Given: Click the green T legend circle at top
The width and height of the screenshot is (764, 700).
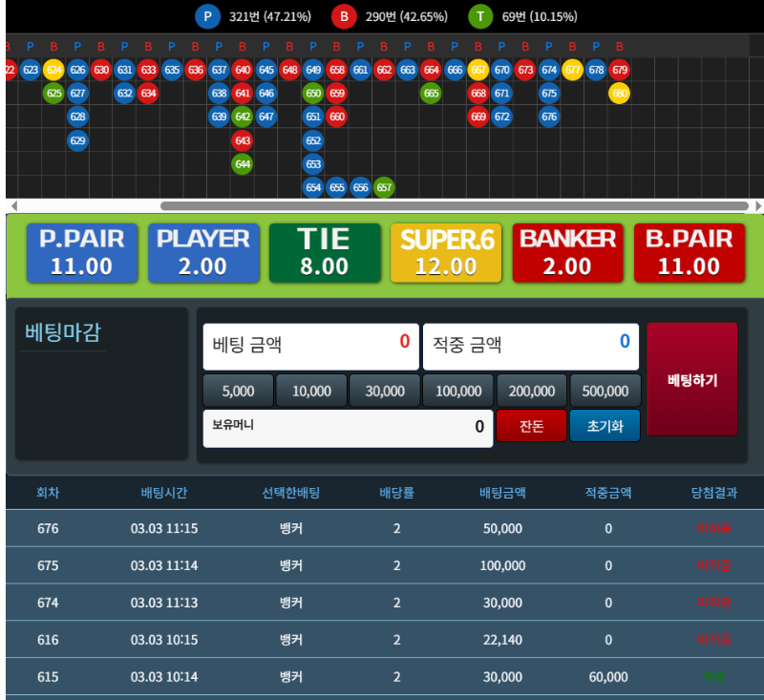Looking at the screenshot, I should coord(479,17).
